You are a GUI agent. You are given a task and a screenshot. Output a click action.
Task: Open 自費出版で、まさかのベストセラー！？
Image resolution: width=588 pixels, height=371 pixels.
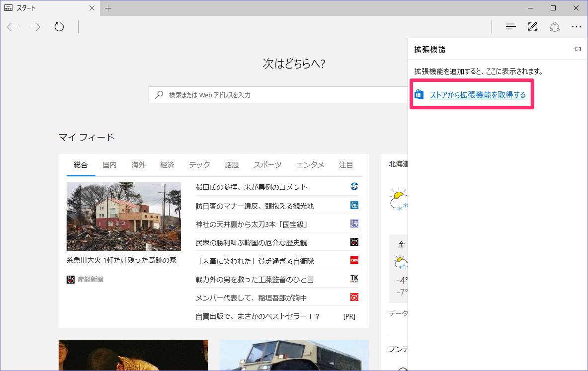coord(257,316)
